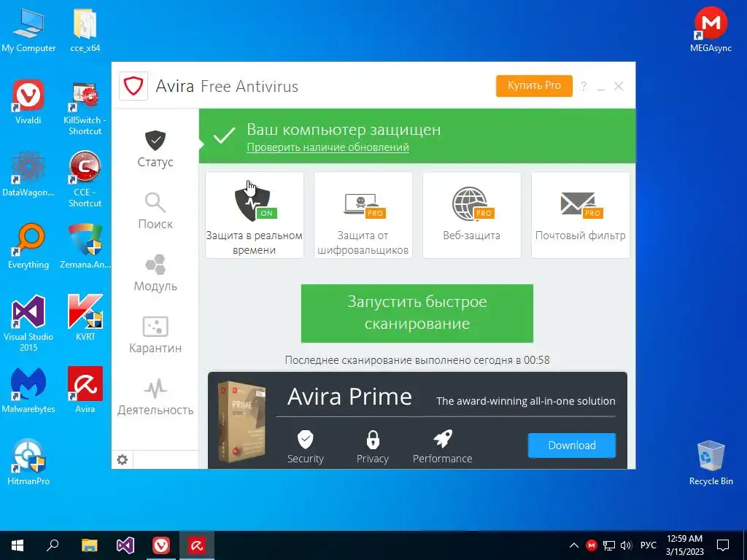Open Защита в реальном времени tile
The height and width of the screenshot is (560, 747).
point(255,215)
